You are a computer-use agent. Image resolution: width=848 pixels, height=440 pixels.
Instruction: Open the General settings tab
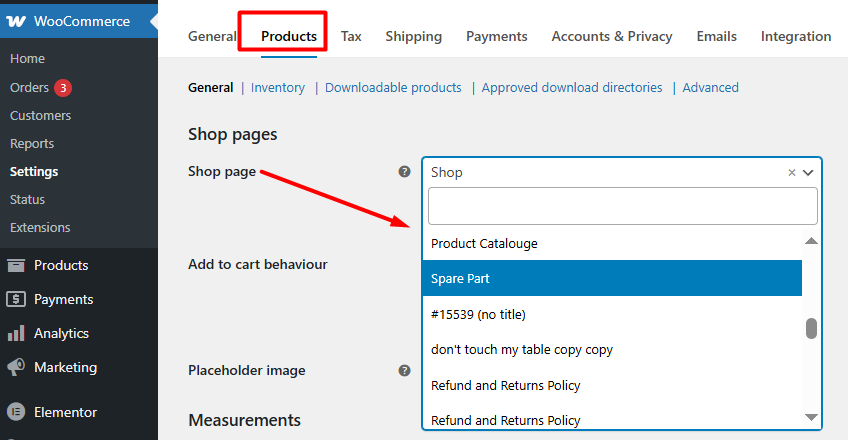coord(212,36)
